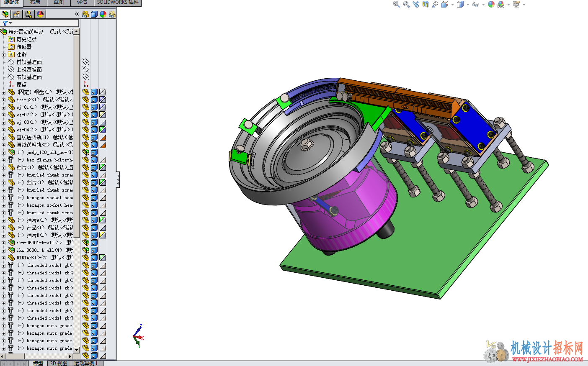Screen dimensions: 588x366
Task: Click the Hide/Show Items glasses icon
Action: click(475, 4)
